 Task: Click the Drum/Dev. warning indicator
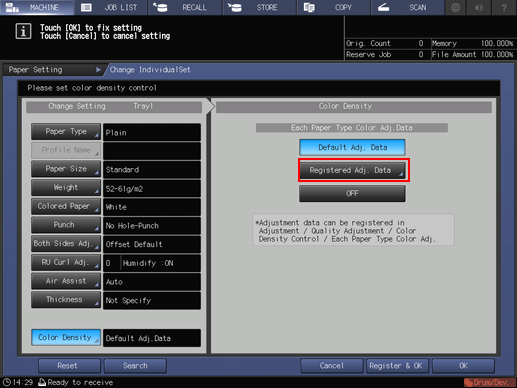(x=489, y=382)
